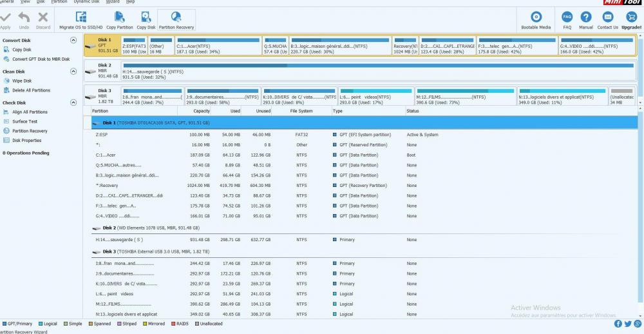Click the Manual icon
The height and width of the screenshot is (334, 644).
click(585, 17)
